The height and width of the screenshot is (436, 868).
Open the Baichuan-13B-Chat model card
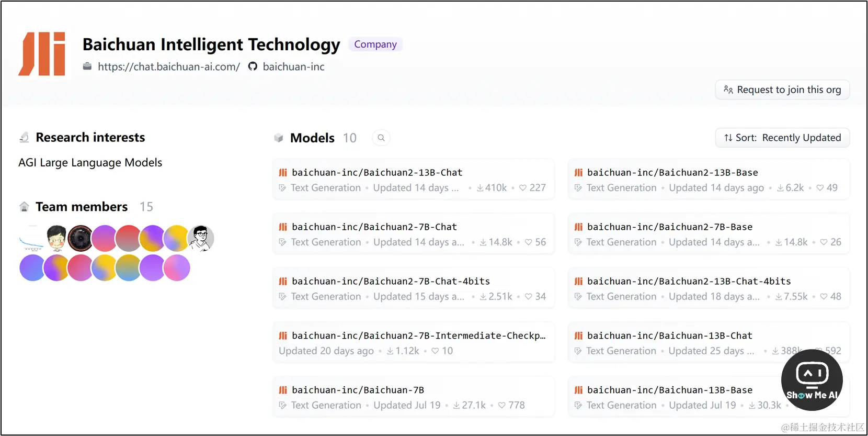point(709,343)
